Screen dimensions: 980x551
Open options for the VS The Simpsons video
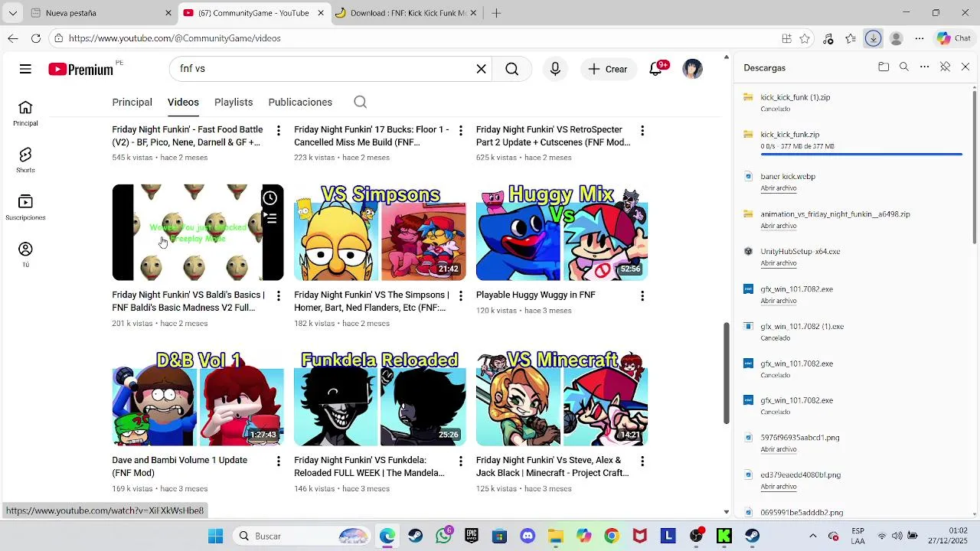pos(460,296)
